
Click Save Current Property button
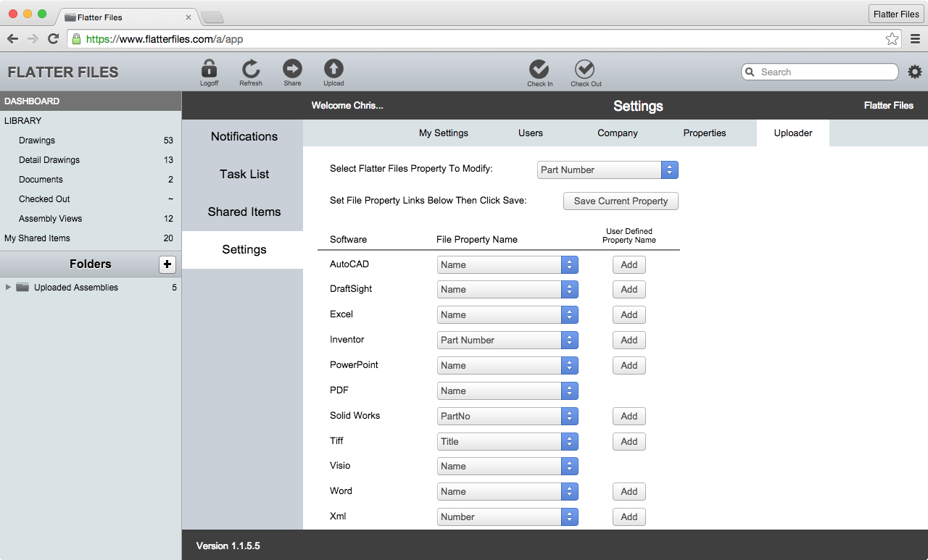pos(621,201)
